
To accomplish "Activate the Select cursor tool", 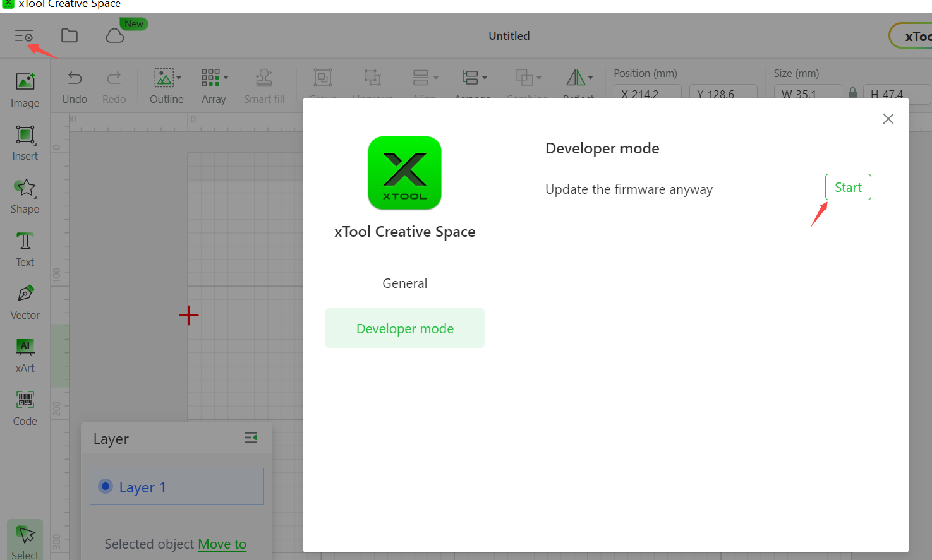I will [25, 541].
